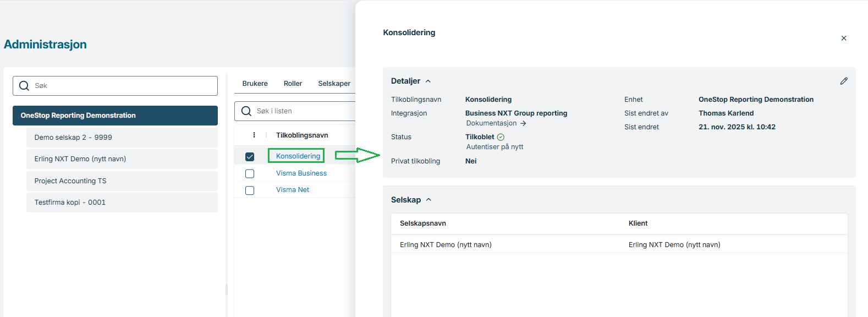Click the magnifier icon in list search
The width and height of the screenshot is (868, 317).
246,111
